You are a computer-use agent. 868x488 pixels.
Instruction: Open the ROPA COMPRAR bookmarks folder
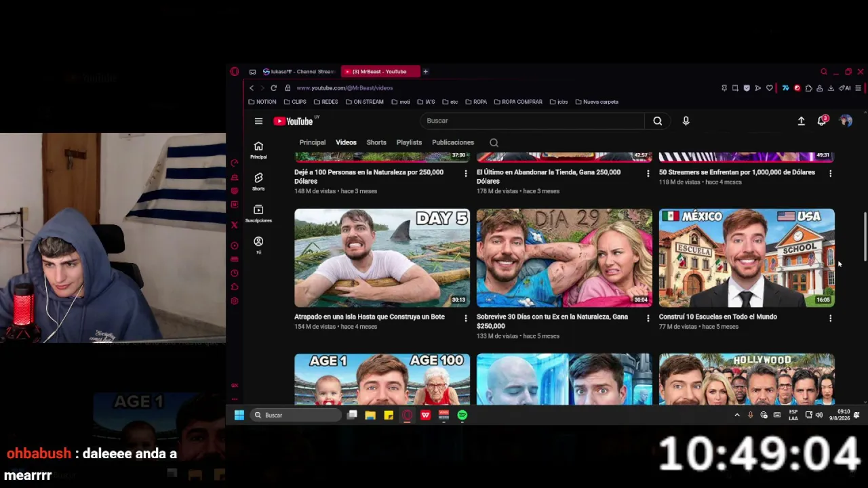518,102
